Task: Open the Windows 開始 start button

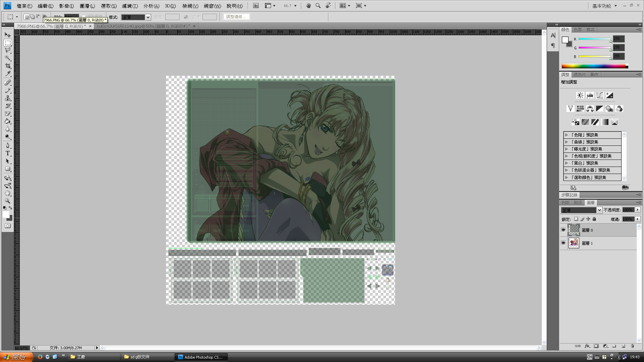Action: point(16,357)
